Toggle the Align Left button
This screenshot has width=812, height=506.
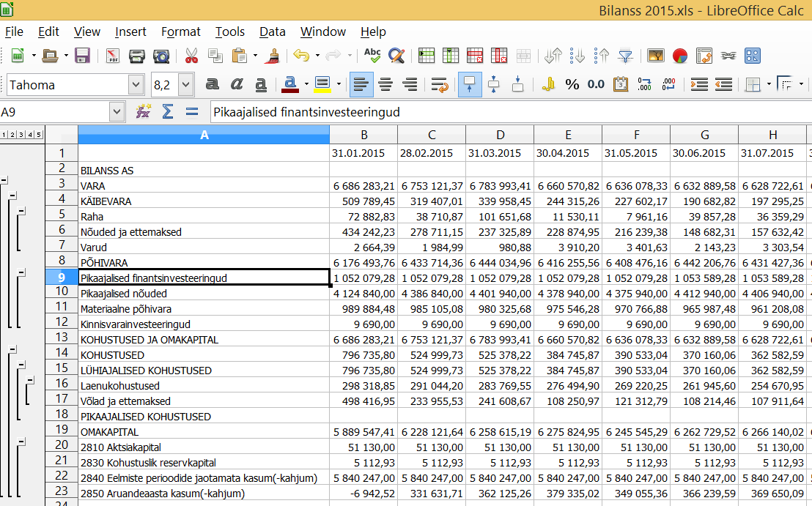pos(360,84)
